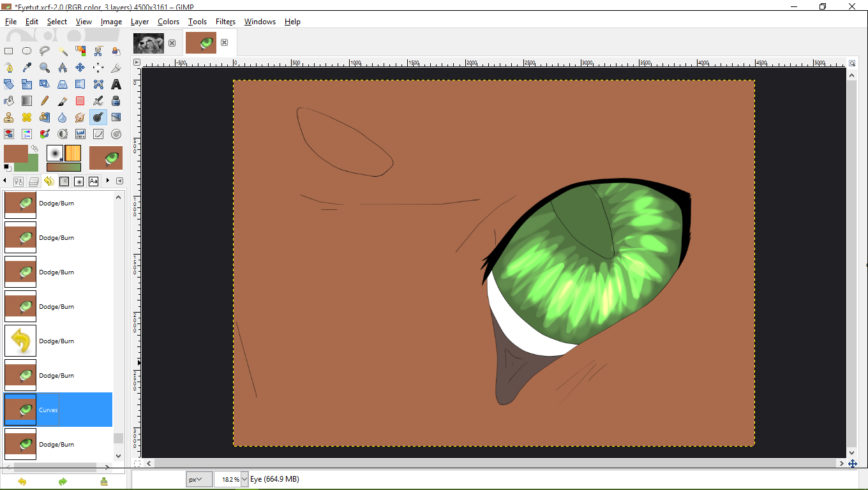
Task: Close the cheetah image tab
Action: coord(172,43)
